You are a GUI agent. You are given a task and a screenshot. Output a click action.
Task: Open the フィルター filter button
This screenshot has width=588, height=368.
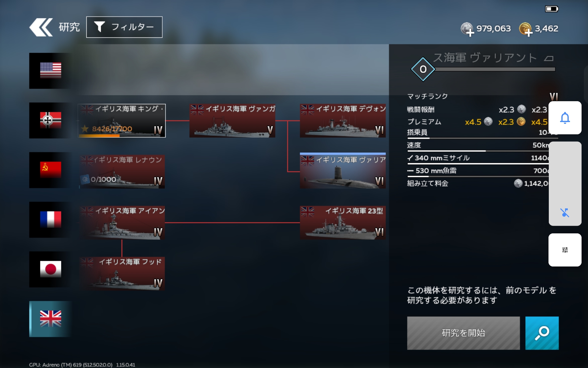(124, 27)
